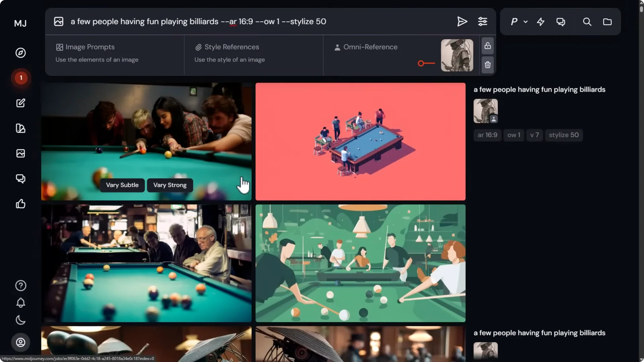Click the Edit pencil icon in sidebar
This screenshot has width=644, height=362.
click(x=20, y=103)
